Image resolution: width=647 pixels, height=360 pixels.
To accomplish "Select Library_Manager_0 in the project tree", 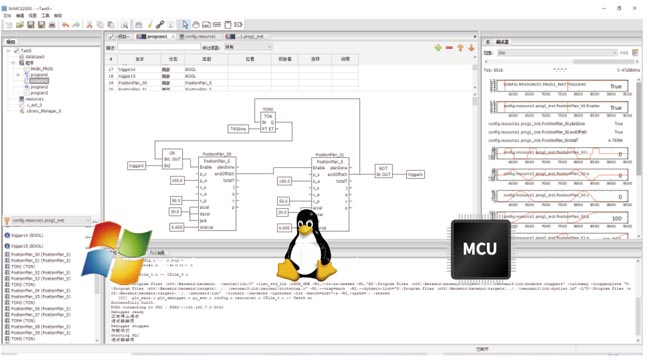I will click(x=43, y=111).
